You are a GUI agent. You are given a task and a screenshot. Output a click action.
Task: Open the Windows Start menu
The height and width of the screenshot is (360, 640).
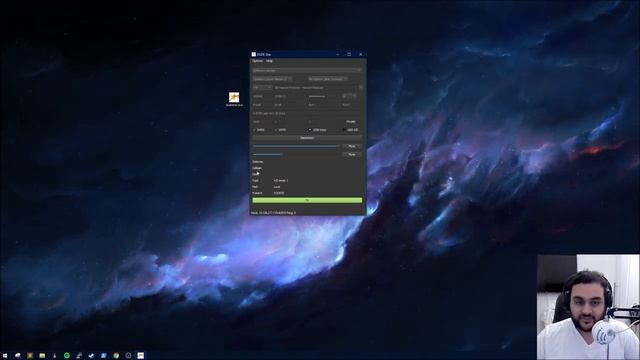coord(5,356)
